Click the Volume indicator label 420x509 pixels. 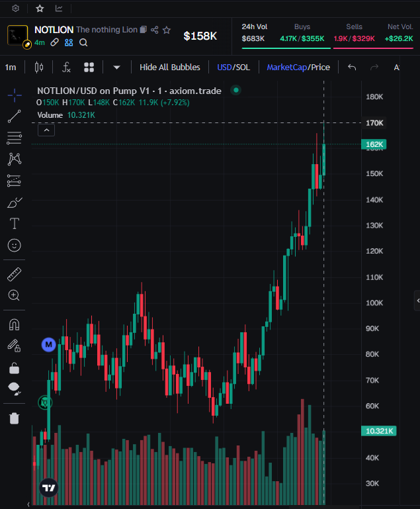(50, 115)
